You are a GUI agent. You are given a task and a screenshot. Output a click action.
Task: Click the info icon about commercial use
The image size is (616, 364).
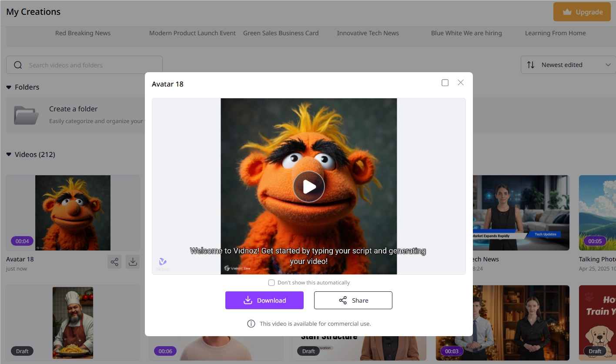pos(251,324)
